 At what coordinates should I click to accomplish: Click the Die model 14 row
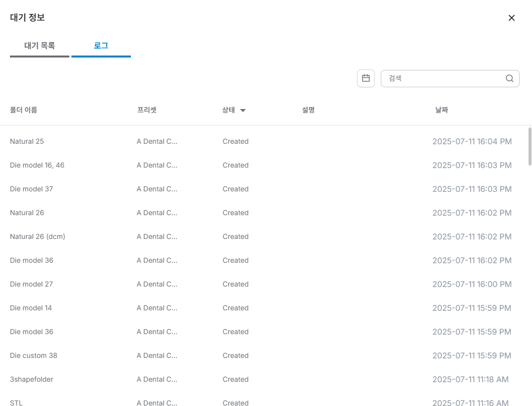(x=31, y=308)
